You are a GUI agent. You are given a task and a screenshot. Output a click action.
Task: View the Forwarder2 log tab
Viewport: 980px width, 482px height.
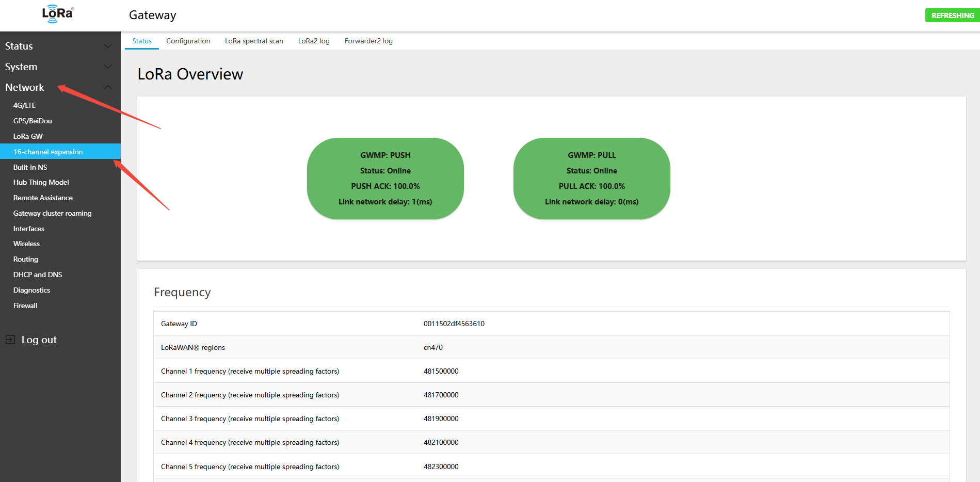click(x=368, y=41)
